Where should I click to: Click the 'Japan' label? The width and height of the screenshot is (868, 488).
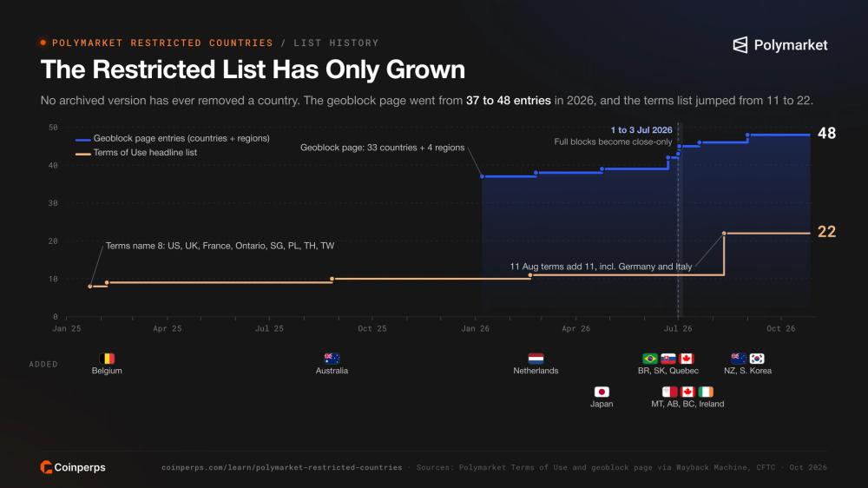[602, 404]
